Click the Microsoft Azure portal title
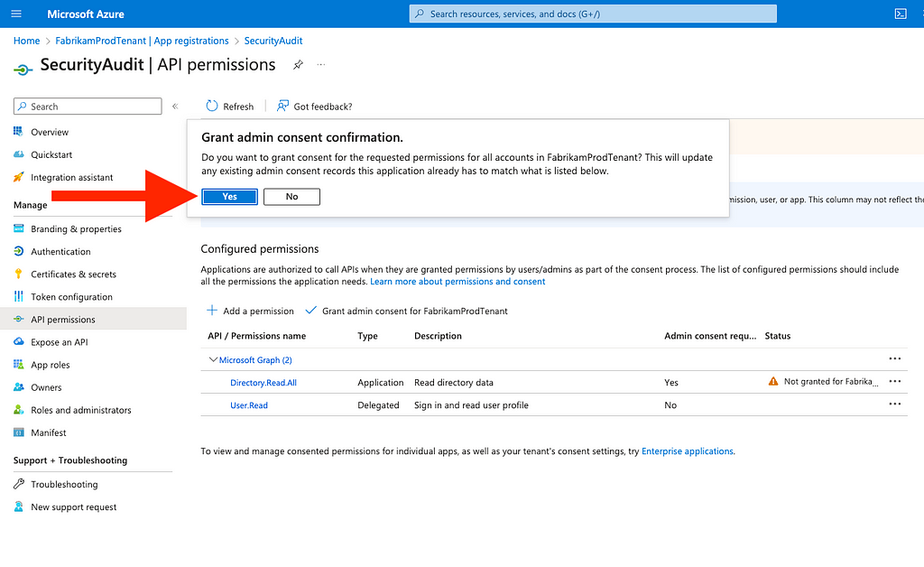 pyautogui.click(x=86, y=14)
